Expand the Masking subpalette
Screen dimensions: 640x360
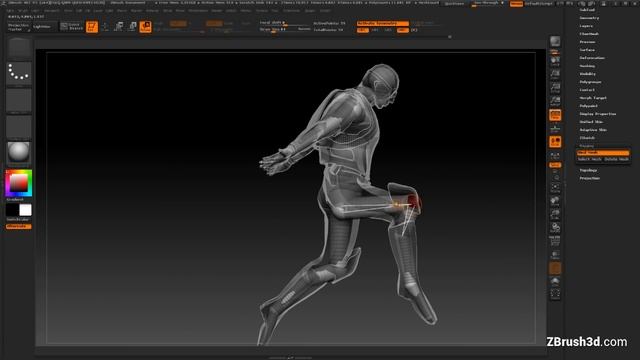[587, 66]
